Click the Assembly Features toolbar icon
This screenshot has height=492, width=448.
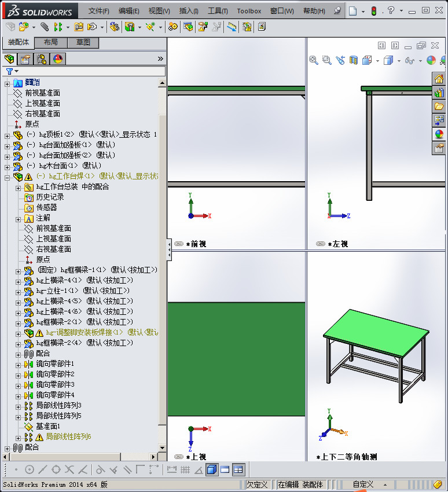[x=130, y=27]
